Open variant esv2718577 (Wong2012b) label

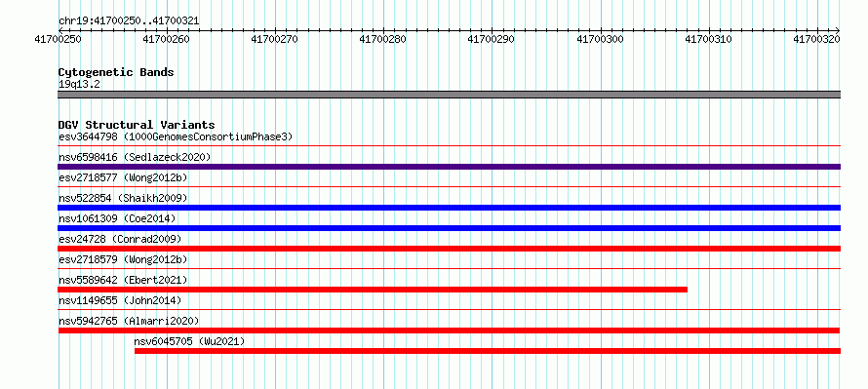pyautogui.click(x=123, y=177)
